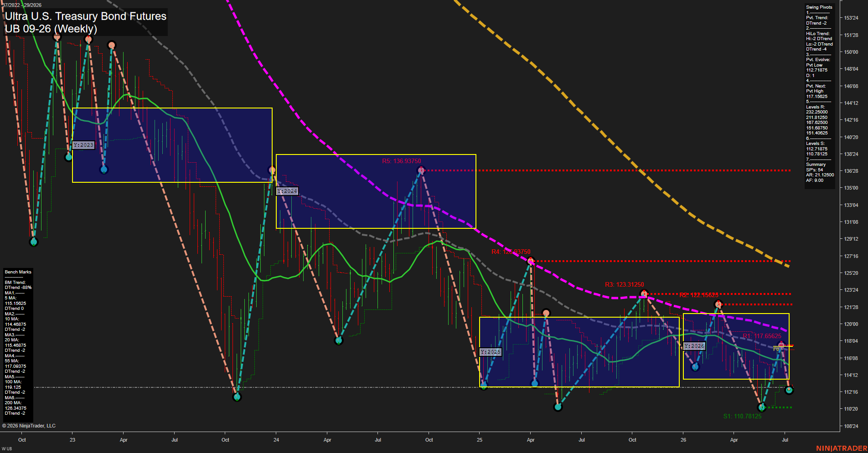This screenshot has height=453, width=868.
Task: Select the 232.25000 resistance value in Levels R
Action: (817, 112)
